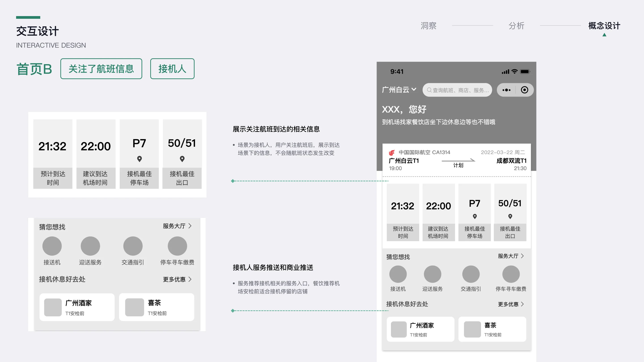This screenshot has width=644, height=362.
Task: Click the 迎送服务 circle icon in left panel
Action: point(90,246)
